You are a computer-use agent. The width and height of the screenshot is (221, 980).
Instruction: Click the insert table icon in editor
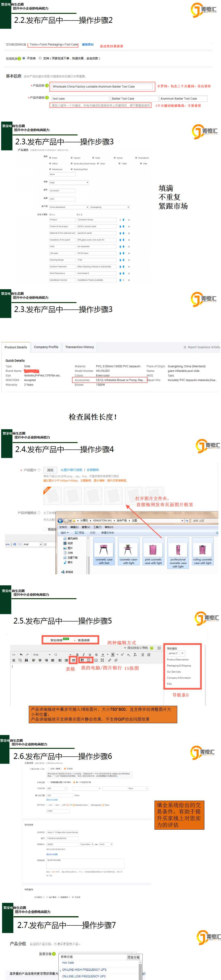pyautogui.click(x=73, y=660)
